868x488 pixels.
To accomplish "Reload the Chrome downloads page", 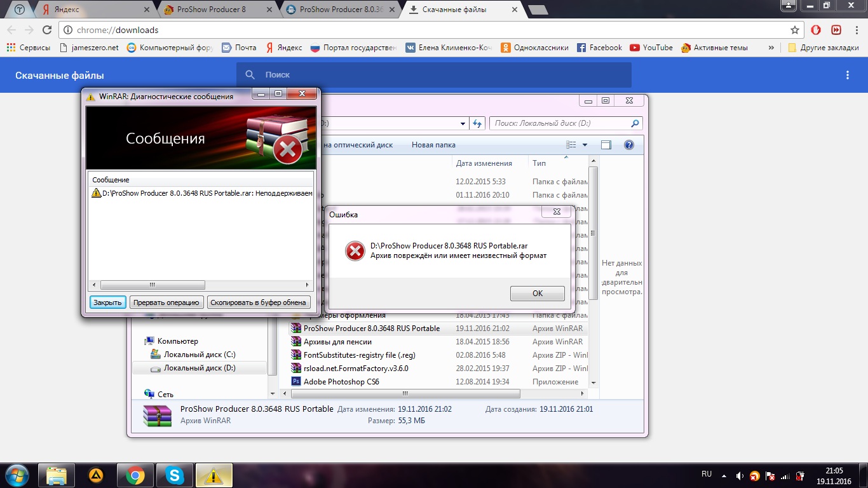I will pos(47,30).
